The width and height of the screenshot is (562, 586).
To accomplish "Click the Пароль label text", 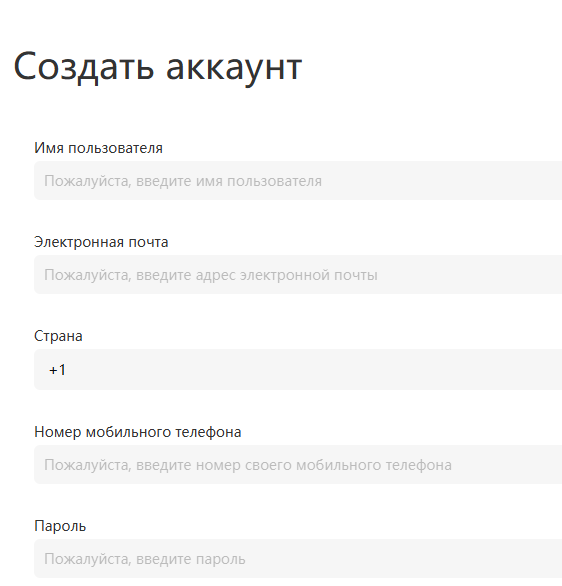I will pos(60,526).
